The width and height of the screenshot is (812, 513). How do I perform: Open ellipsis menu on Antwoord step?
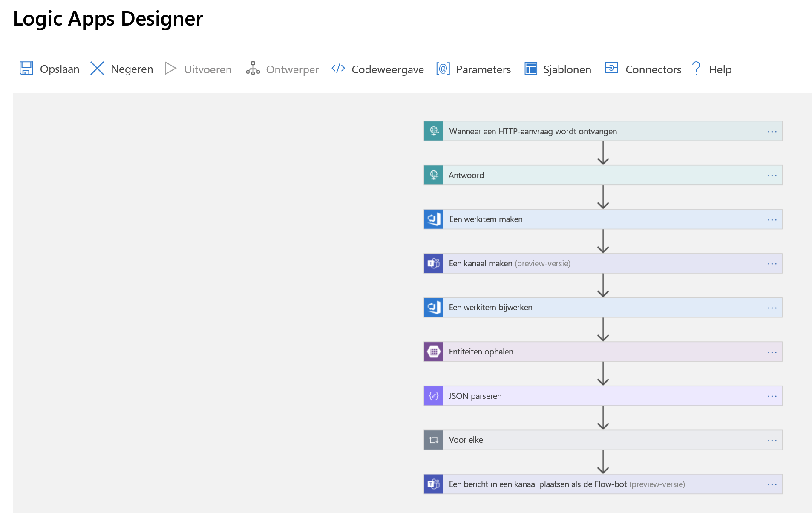(x=772, y=176)
